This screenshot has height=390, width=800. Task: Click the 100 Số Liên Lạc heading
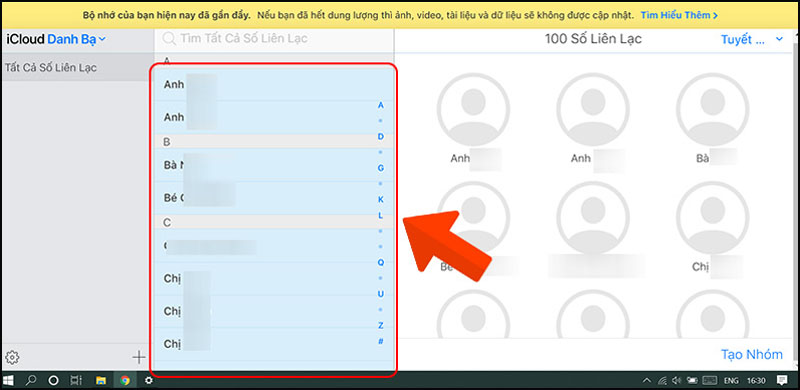[593, 39]
